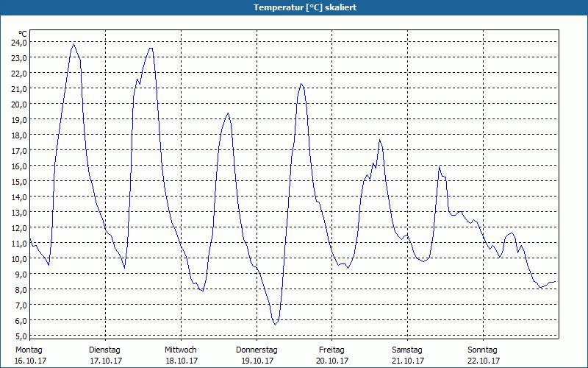
Task: Click the 19,0 axis value
Action: coord(19,120)
